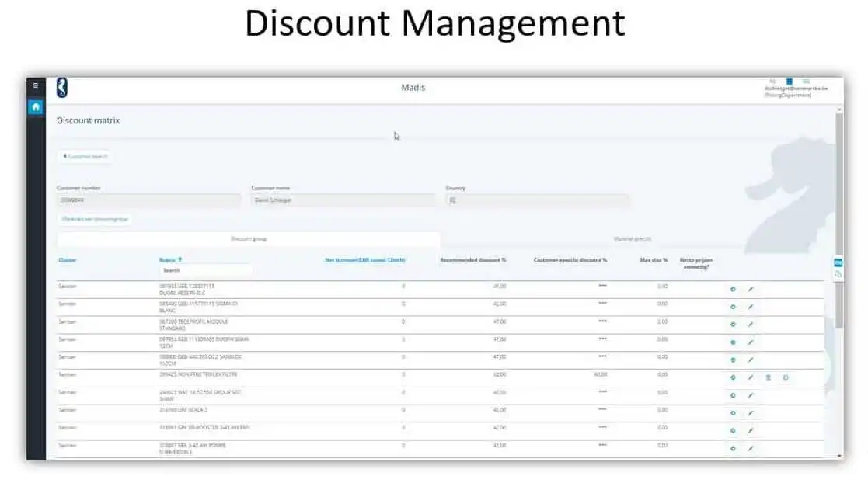Edit the TRIFLEX FILTRE row with pencil icon
This screenshot has width=868, height=490.
coord(751,377)
